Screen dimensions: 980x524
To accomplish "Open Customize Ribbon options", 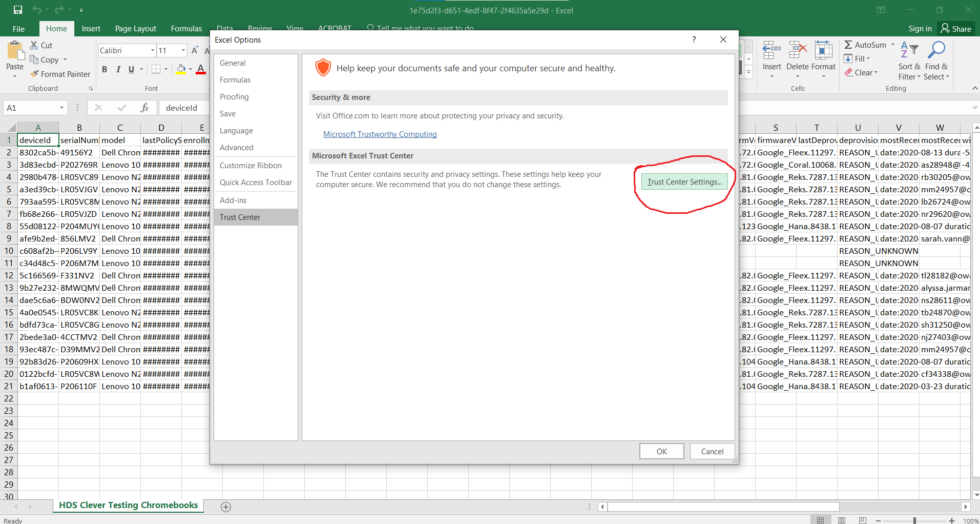I will [x=256, y=166].
